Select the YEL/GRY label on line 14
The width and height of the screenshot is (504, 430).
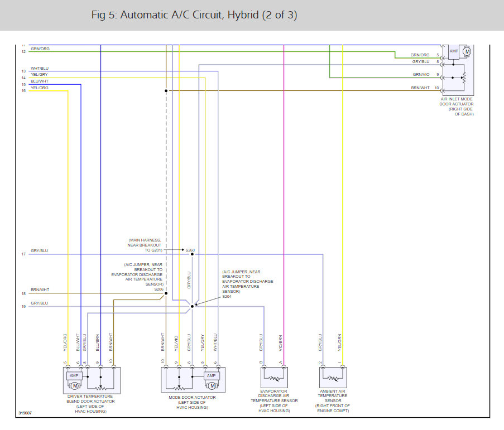(x=39, y=75)
